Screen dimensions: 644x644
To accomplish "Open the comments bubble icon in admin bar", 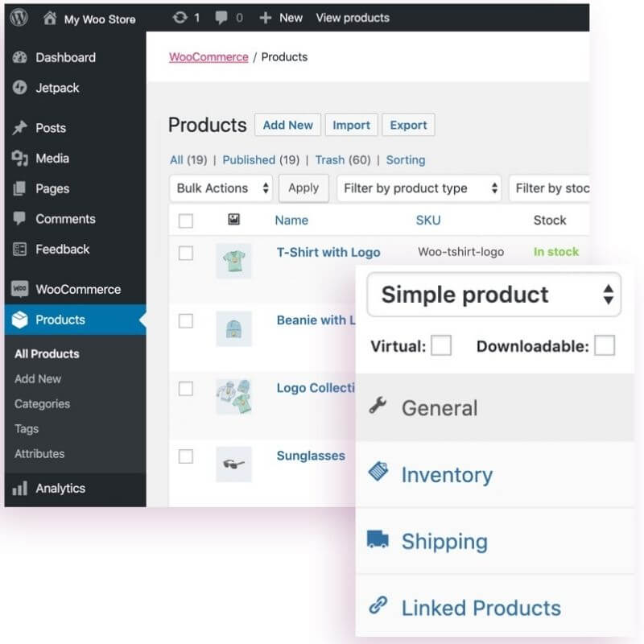I will (x=221, y=18).
